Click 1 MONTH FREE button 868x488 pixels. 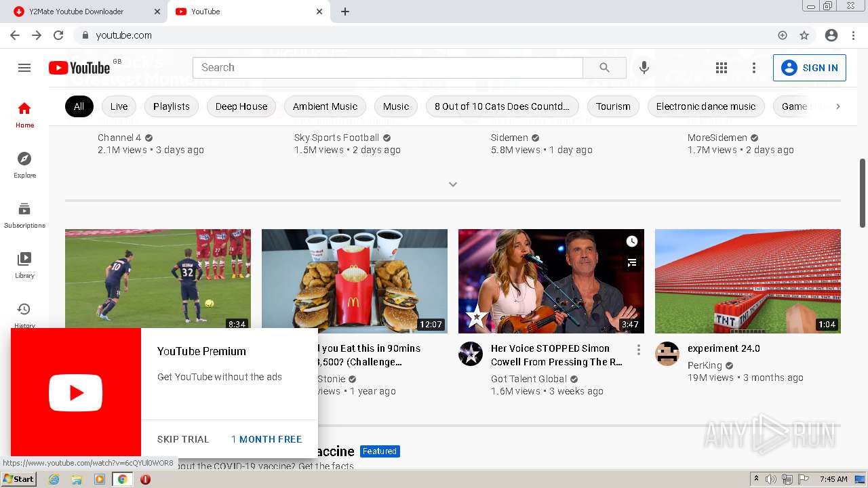[x=267, y=439]
